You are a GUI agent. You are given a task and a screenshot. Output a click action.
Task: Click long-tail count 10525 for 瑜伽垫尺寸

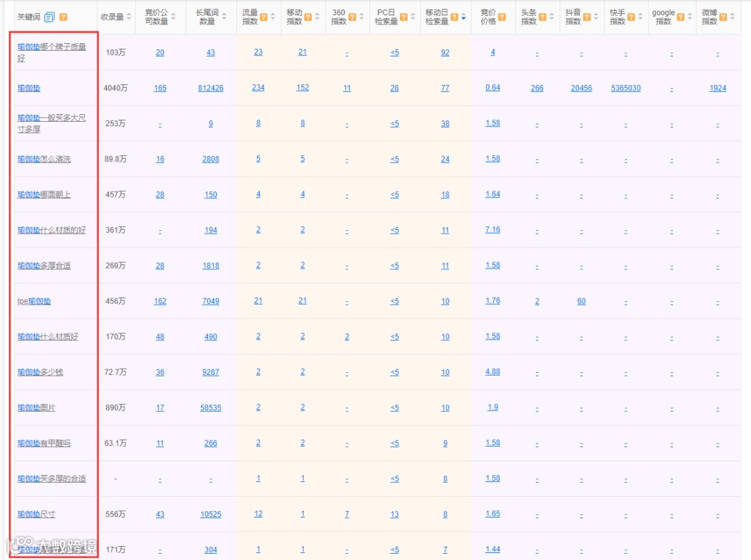pyautogui.click(x=211, y=514)
